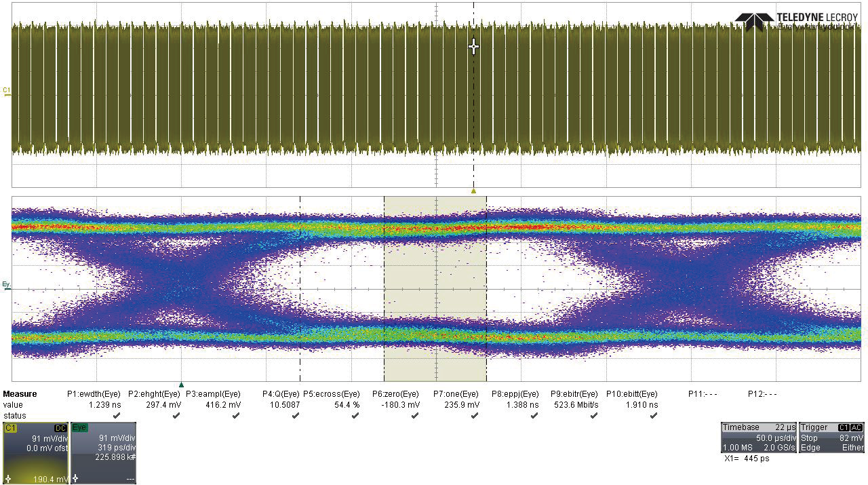Click the P4 Q(Eye) status checkmark

click(296, 416)
